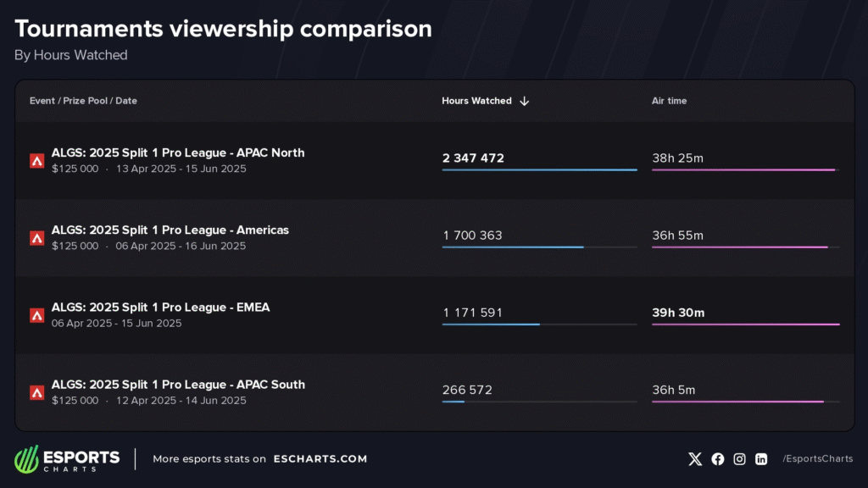This screenshot has width=868, height=488.
Task: Click the Apex Legends icon beside APAC South
Action: pos(37,392)
